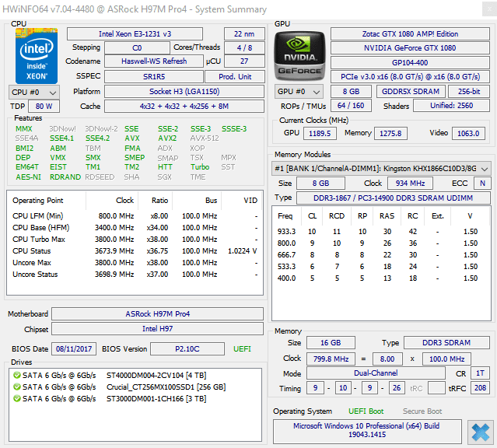Click the Zotac GTX 1080 AMP! Edition field
Image resolution: width=497 pixels, height=448 pixels.
pos(410,34)
